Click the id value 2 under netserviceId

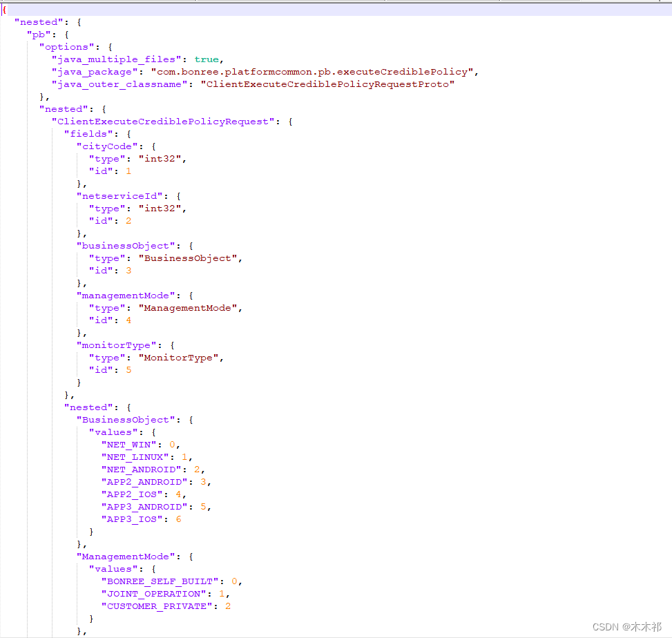click(x=128, y=220)
